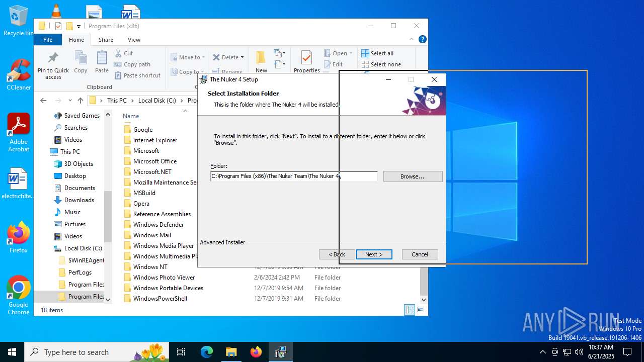The width and height of the screenshot is (644, 362).
Task: Select the WindowsPowerShell folder
Action: 160,299
